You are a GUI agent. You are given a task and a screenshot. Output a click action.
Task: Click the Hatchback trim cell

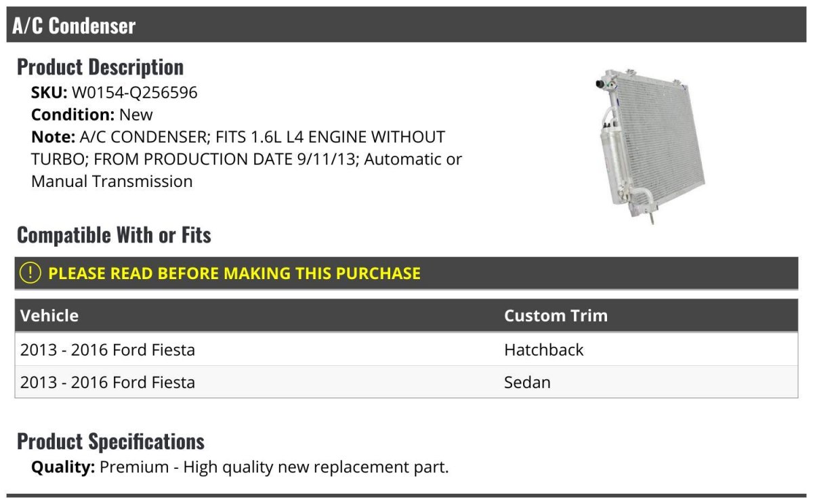(543, 350)
